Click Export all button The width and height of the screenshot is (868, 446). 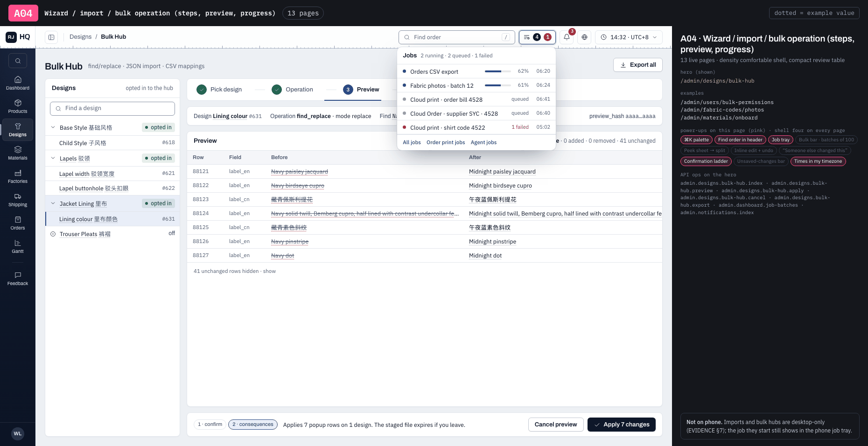pos(638,65)
